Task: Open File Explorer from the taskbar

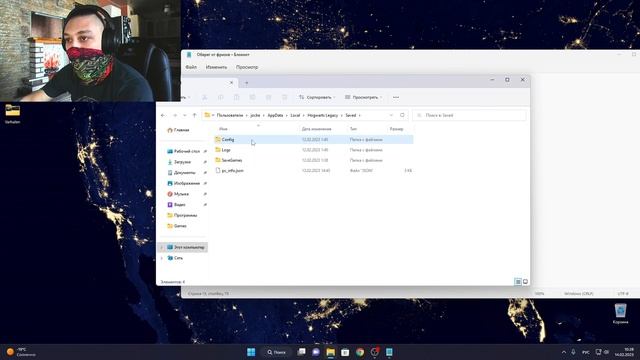Action: 331,352
